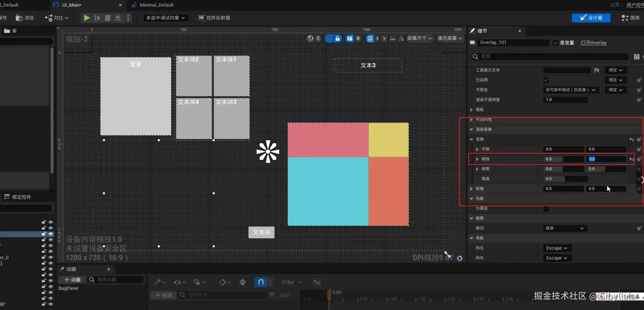This screenshot has height=310, width=644.
Task: Collapse the 渲染变换 render transform section
Action: (471, 130)
